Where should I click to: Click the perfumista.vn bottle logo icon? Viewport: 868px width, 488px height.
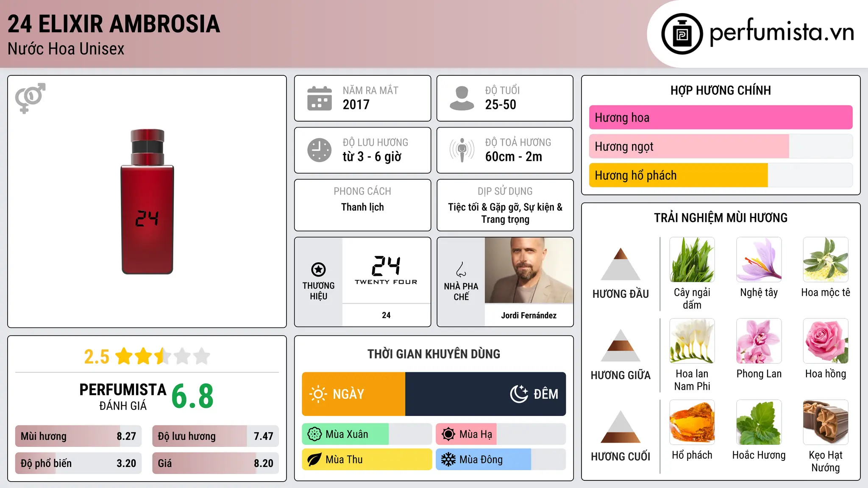point(682,34)
